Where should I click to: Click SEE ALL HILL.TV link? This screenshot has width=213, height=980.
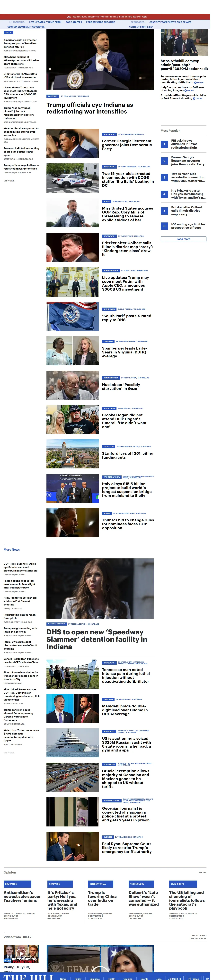tap(198, 939)
